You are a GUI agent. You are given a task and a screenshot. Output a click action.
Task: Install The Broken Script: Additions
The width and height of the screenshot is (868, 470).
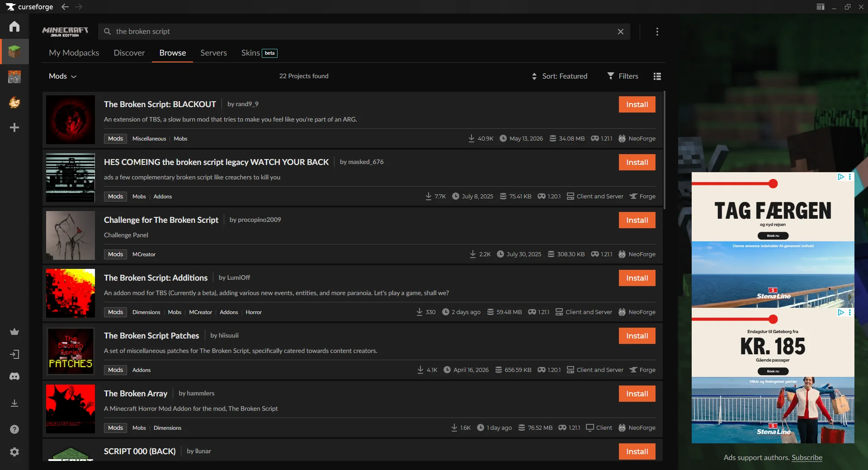click(x=637, y=278)
